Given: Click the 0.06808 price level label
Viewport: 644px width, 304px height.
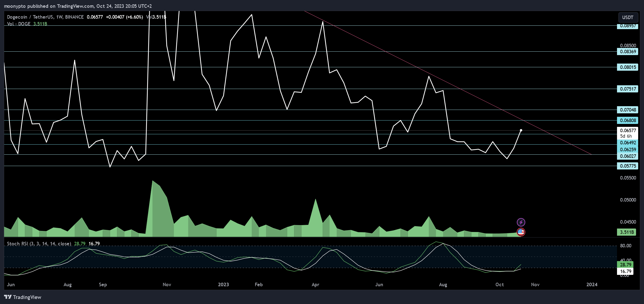Looking at the screenshot, I should coord(628,120).
